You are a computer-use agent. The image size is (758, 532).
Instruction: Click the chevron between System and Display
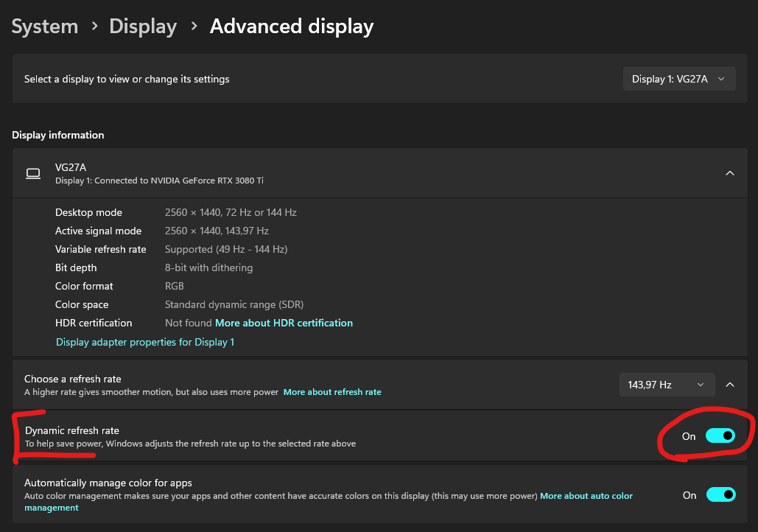point(94,27)
